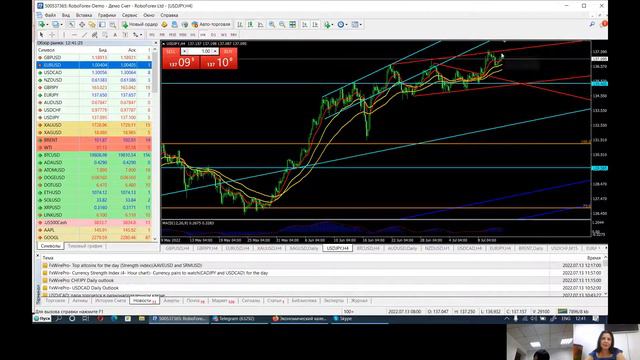Open MetaEditor from the toolbar
Screen dimensions: 640x360
pyautogui.click(x=164, y=24)
